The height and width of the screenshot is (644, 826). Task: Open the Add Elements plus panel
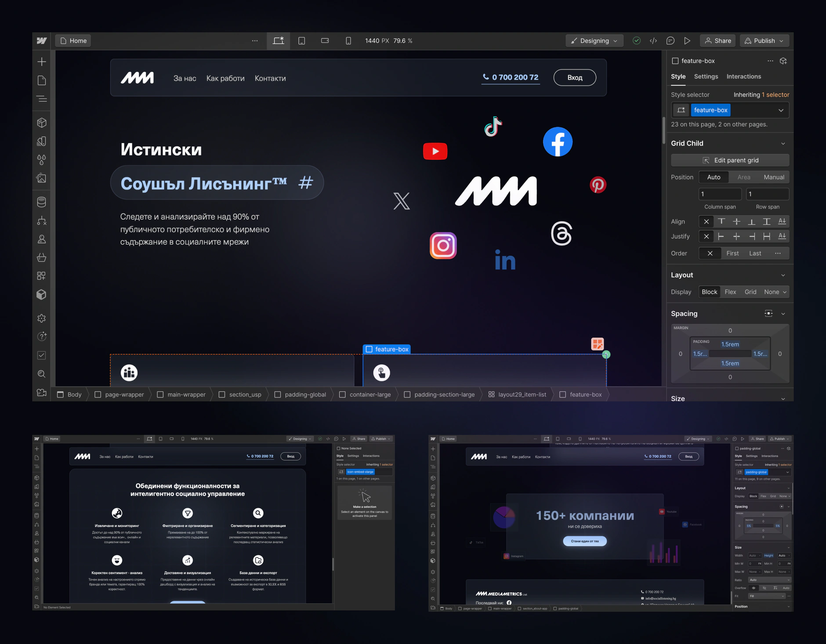42,62
